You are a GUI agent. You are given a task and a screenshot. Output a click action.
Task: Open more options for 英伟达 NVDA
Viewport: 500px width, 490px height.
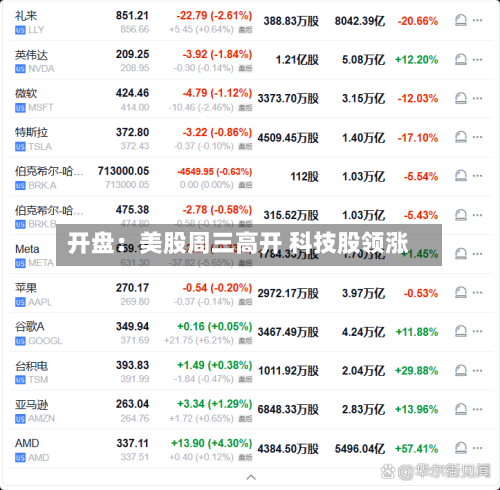pyautogui.click(x=477, y=60)
